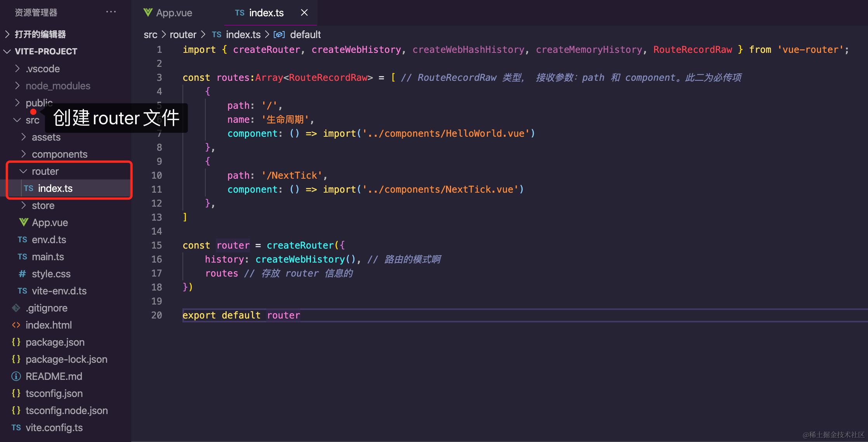Image resolution: width=868 pixels, height=442 pixels.
Task: Click the TS icon beside router index.ts
Action: click(x=28, y=188)
